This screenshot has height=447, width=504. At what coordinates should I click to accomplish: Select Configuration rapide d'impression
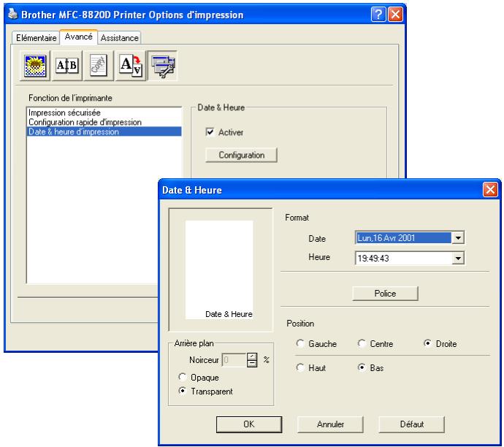104,122
